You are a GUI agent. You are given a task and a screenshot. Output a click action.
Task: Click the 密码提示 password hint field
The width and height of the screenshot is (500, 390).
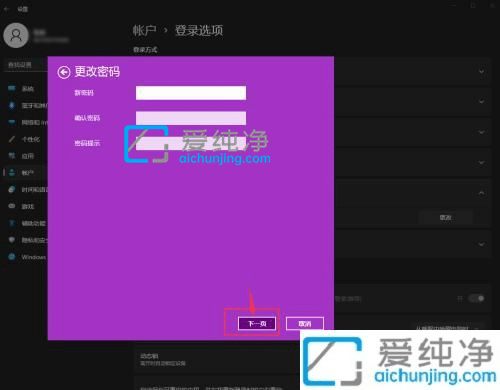coord(191,143)
